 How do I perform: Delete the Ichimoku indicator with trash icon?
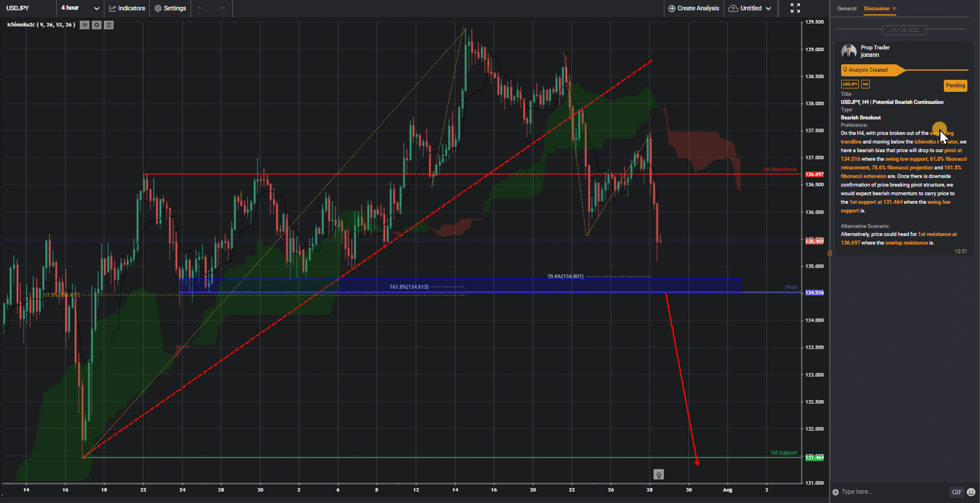pyautogui.click(x=109, y=25)
